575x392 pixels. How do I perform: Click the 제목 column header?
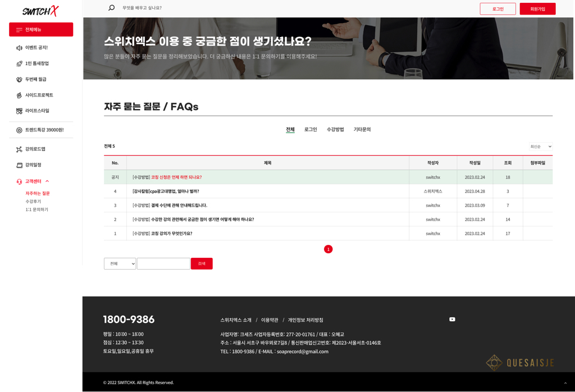[268, 163]
